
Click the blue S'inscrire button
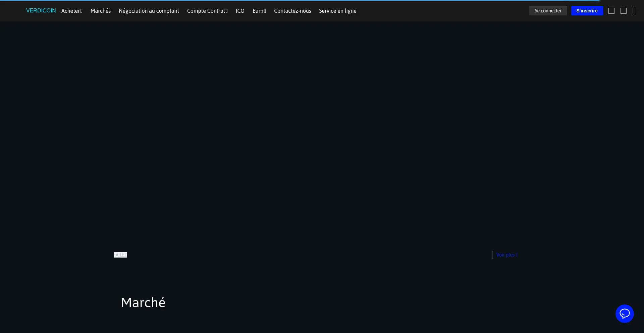(587, 11)
